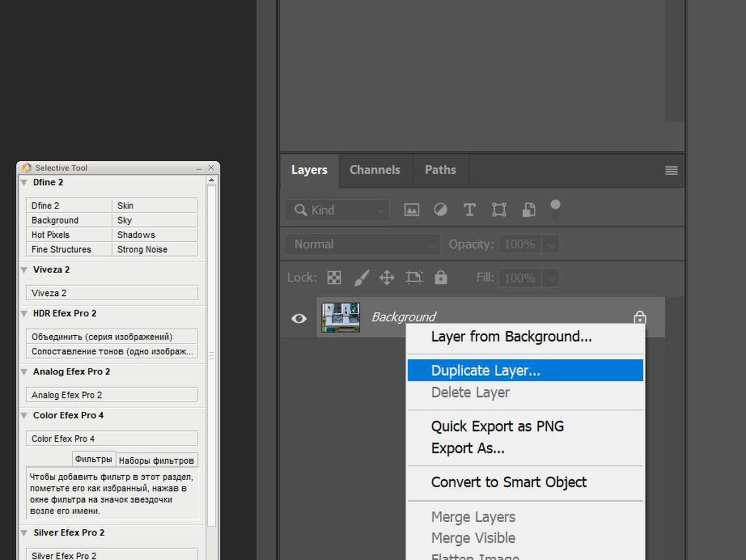Open the Normal blend mode dropdown

click(362, 244)
